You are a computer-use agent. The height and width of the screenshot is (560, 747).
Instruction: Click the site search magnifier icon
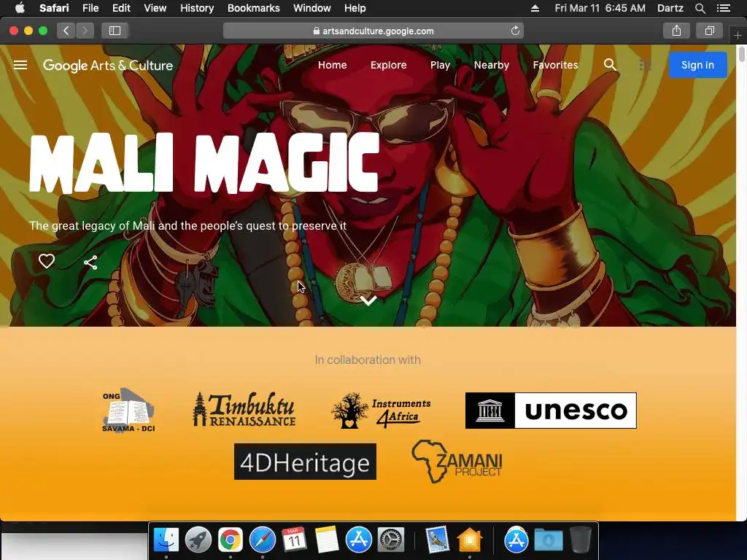point(610,65)
